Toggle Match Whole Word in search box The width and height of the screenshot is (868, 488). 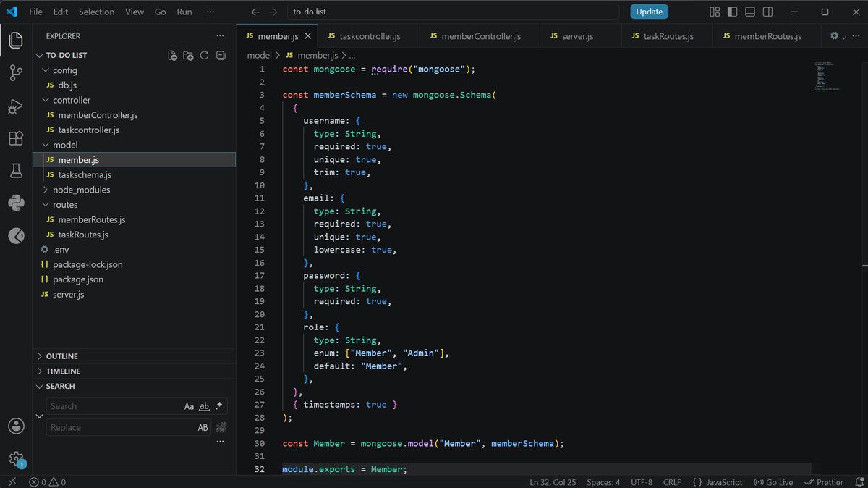pyautogui.click(x=204, y=406)
